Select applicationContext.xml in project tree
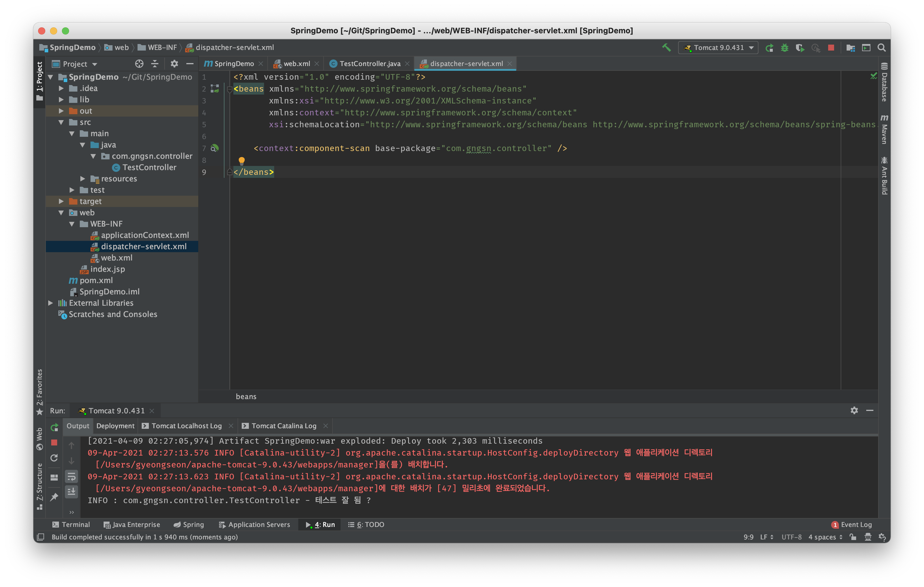924x587 pixels. 145,235
